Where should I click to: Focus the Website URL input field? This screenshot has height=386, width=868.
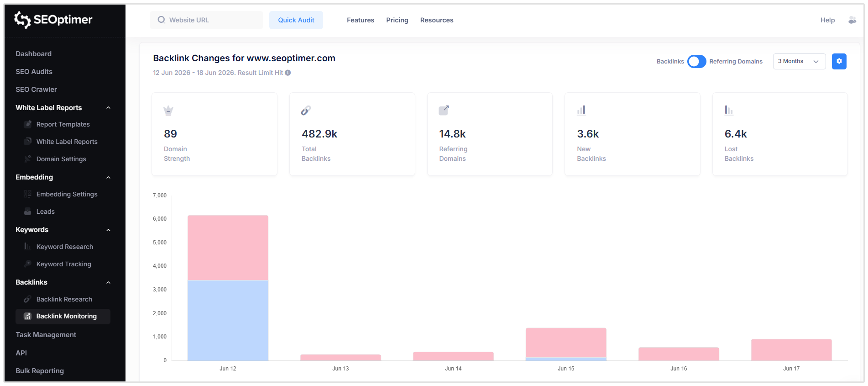click(206, 20)
